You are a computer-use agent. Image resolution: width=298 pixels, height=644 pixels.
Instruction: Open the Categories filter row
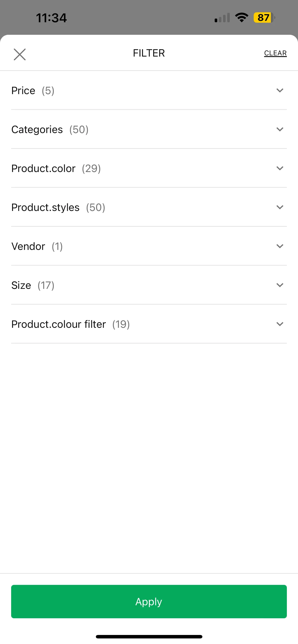click(149, 130)
